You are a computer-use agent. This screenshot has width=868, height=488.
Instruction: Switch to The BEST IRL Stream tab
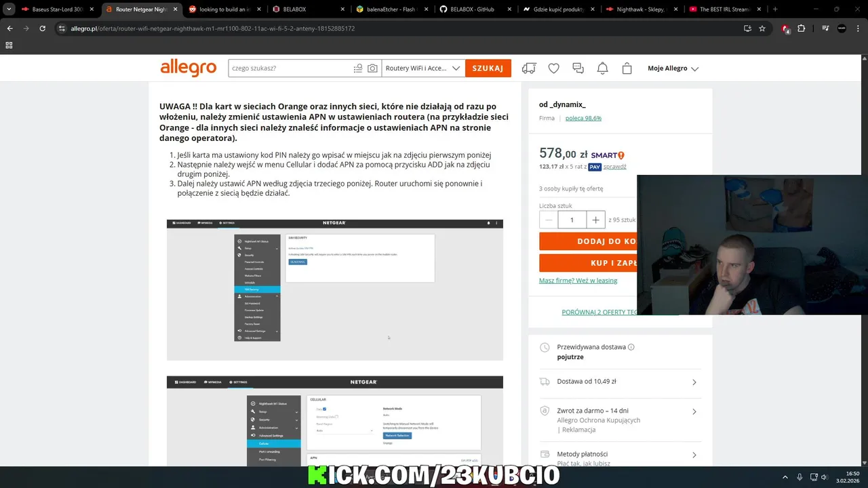click(x=726, y=9)
